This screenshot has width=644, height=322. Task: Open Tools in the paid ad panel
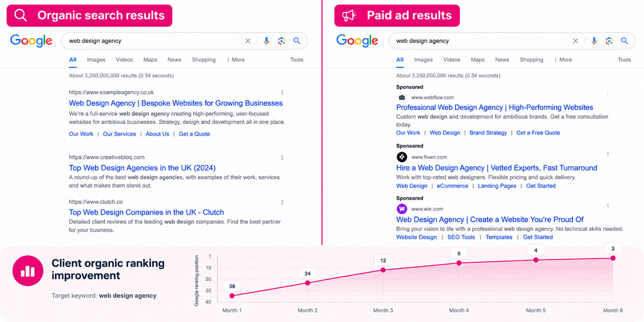624,60
